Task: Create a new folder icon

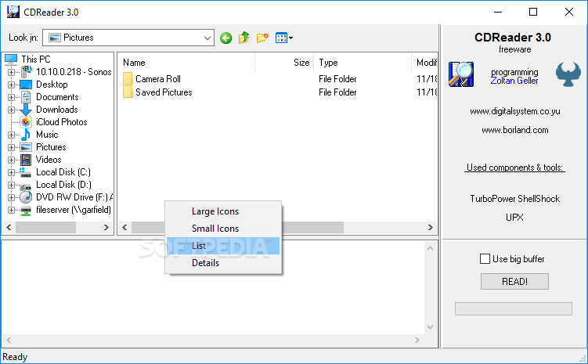Action: pyautogui.click(x=262, y=38)
